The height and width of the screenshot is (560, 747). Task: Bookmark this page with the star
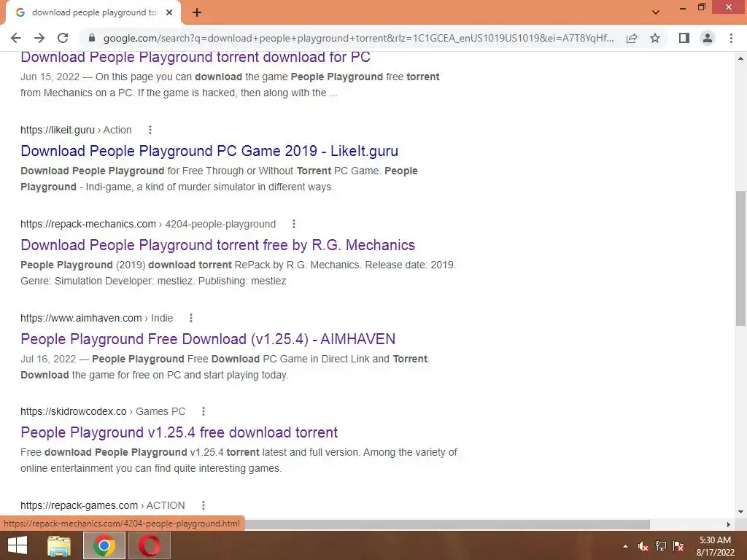click(656, 38)
